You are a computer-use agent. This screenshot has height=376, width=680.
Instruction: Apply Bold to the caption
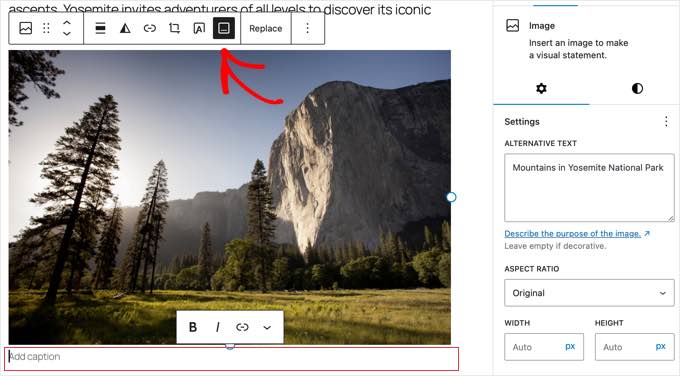pyautogui.click(x=193, y=327)
